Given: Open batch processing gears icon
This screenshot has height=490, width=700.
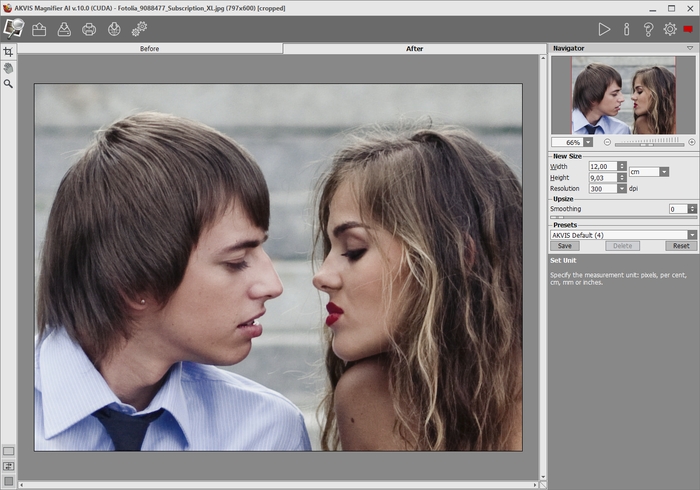Looking at the screenshot, I should [139, 29].
